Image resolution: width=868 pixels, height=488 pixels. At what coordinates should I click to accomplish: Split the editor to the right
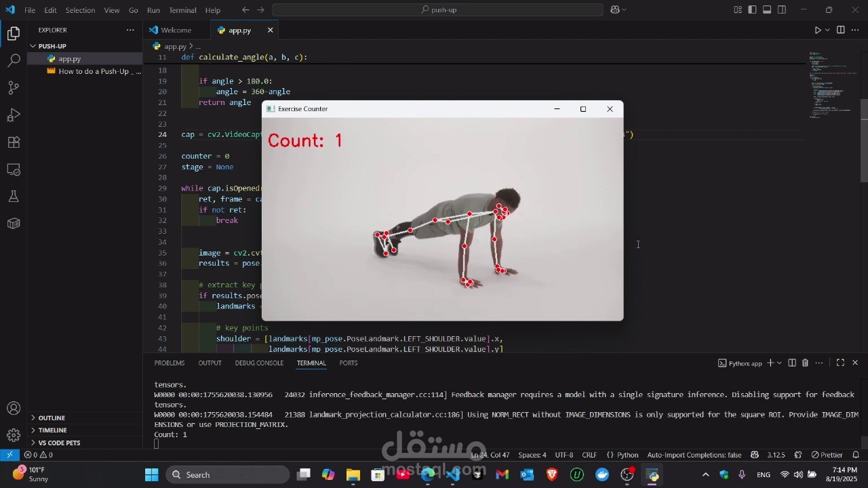click(840, 30)
